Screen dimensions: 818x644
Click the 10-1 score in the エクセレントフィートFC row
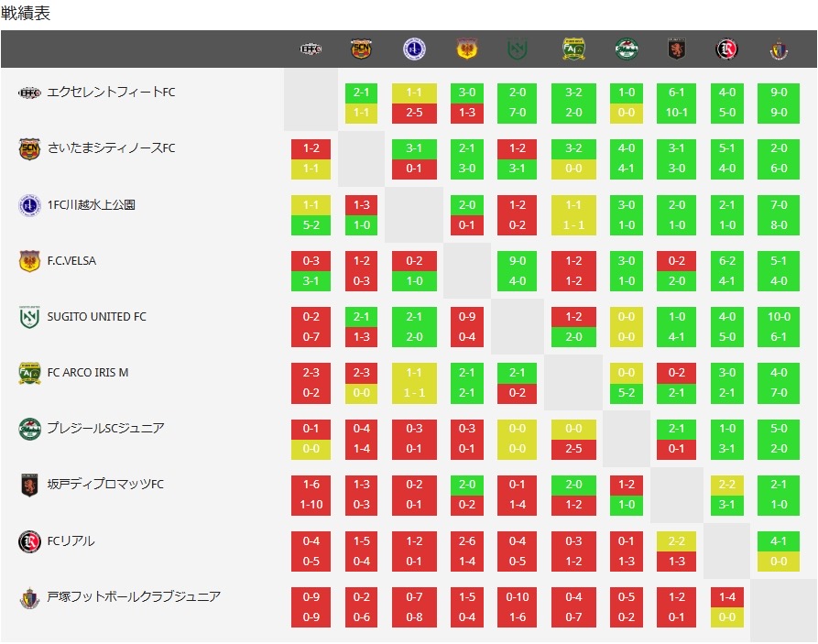click(677, 113)
